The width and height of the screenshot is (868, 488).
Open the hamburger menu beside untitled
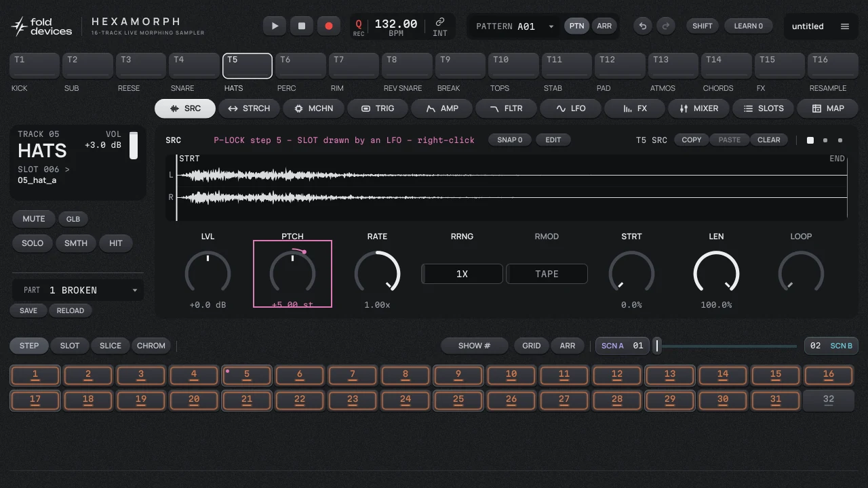pyautogui.click(x=845, y=26)
